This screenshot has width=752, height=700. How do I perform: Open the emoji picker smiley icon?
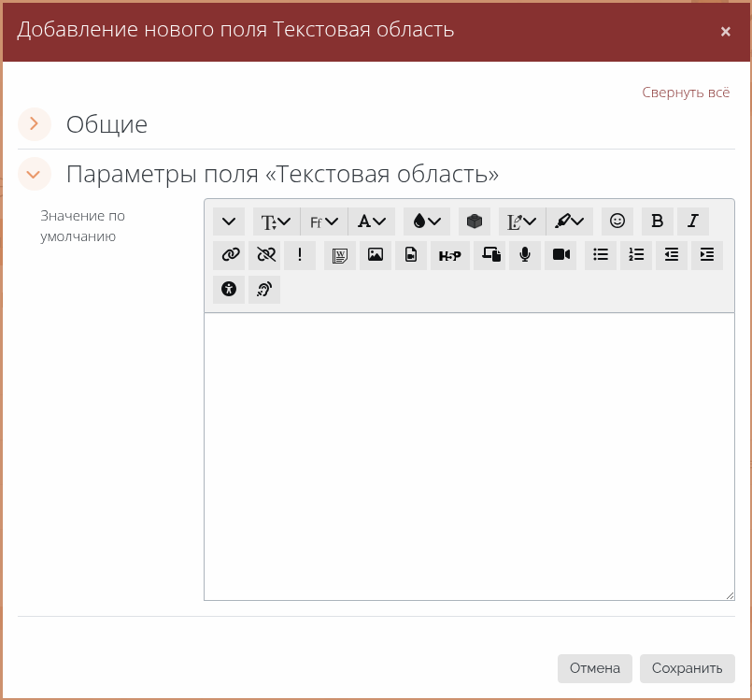tap(617, 221)
